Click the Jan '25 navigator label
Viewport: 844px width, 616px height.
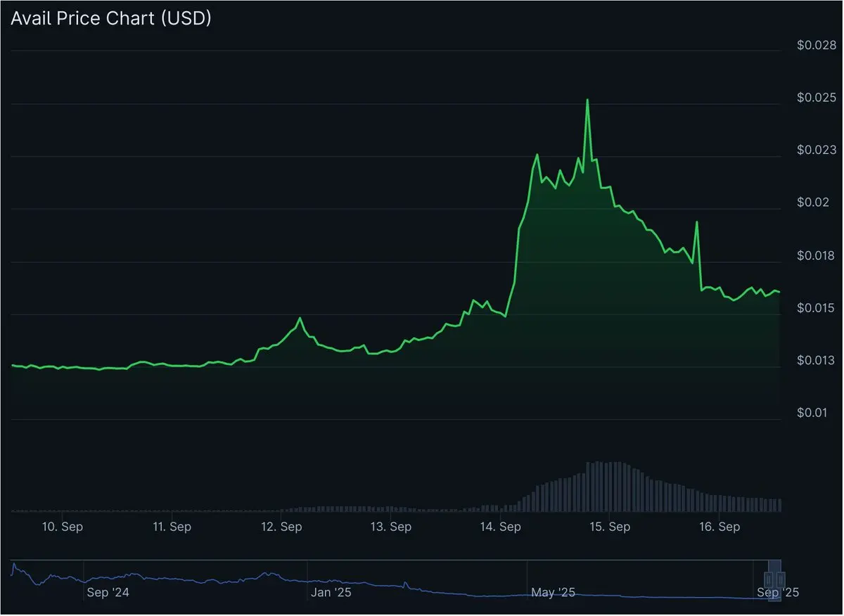pos(331,593)
